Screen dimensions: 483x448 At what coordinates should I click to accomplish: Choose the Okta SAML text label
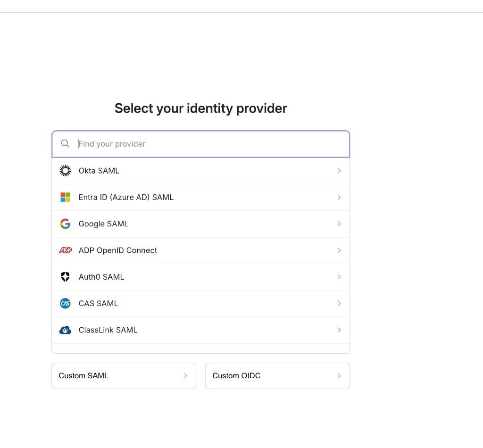pyautogui.click(x=99, y=171)
